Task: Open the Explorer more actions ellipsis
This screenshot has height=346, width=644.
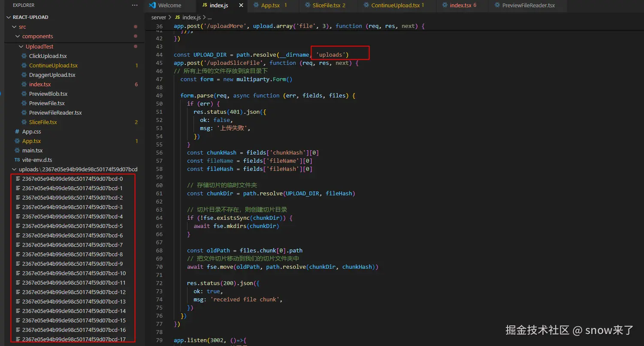Action: pyautogui.click(x=135, y=5)
